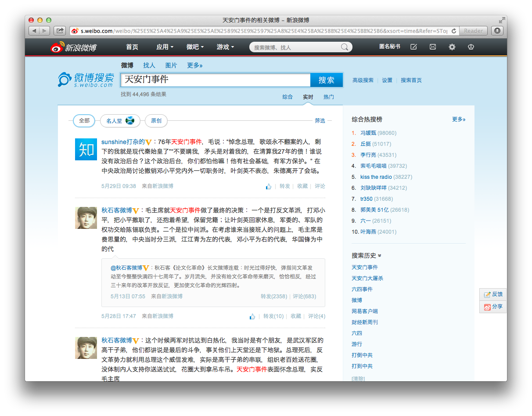The width and height of the screenshot is (532, 416).
Task: Open search history item 财经新周刊
Action: point(365,322)
